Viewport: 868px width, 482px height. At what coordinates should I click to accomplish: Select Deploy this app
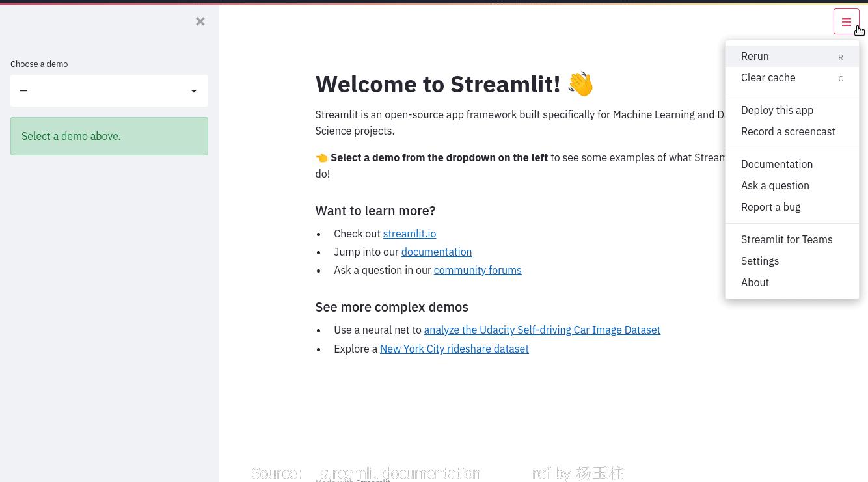(777, 110)
